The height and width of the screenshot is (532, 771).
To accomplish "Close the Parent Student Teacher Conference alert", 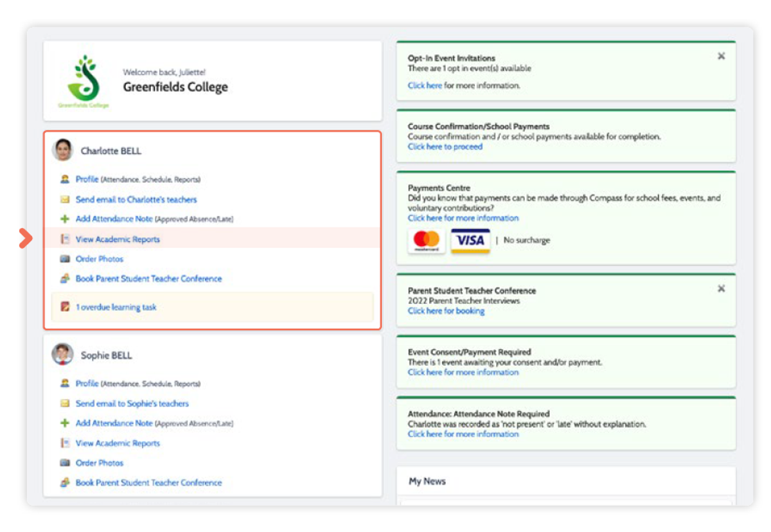I will (x=721, y=289).
